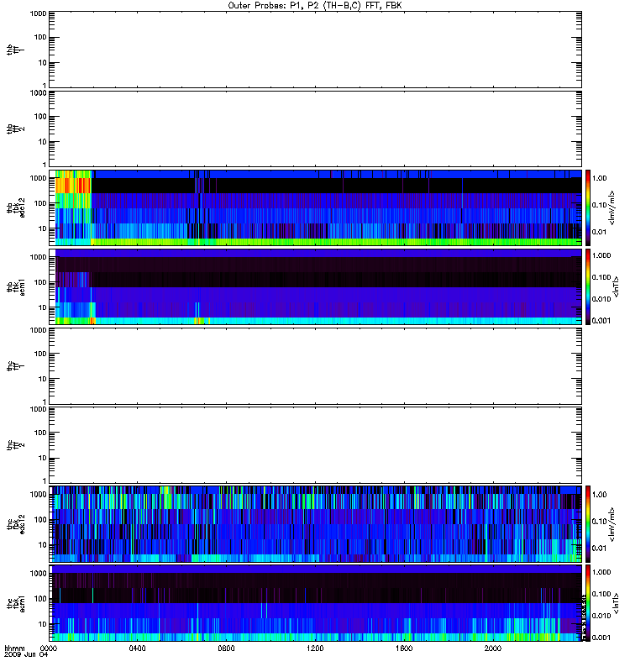Click the 0000 time axis label
Viewport: 630px width, 672px height.
coord(49,648)
